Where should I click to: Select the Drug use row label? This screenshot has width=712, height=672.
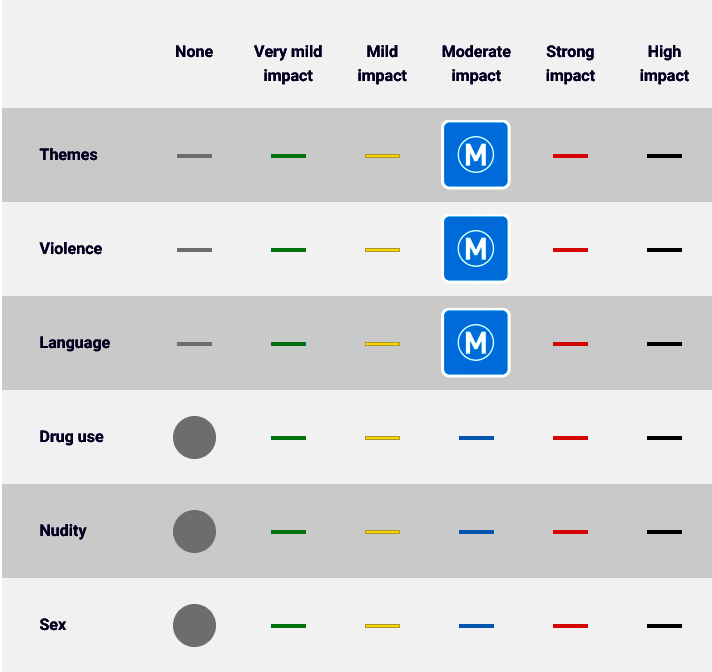[71, 437]
